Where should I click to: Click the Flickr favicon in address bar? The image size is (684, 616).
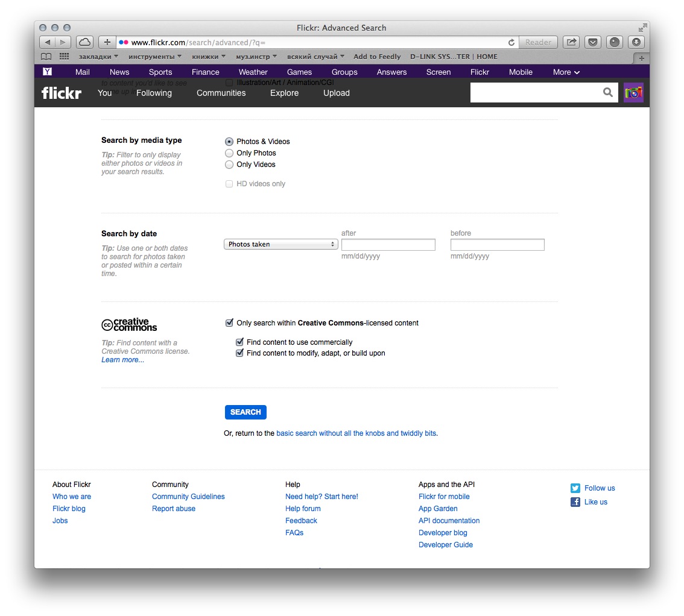click(124, 42)
